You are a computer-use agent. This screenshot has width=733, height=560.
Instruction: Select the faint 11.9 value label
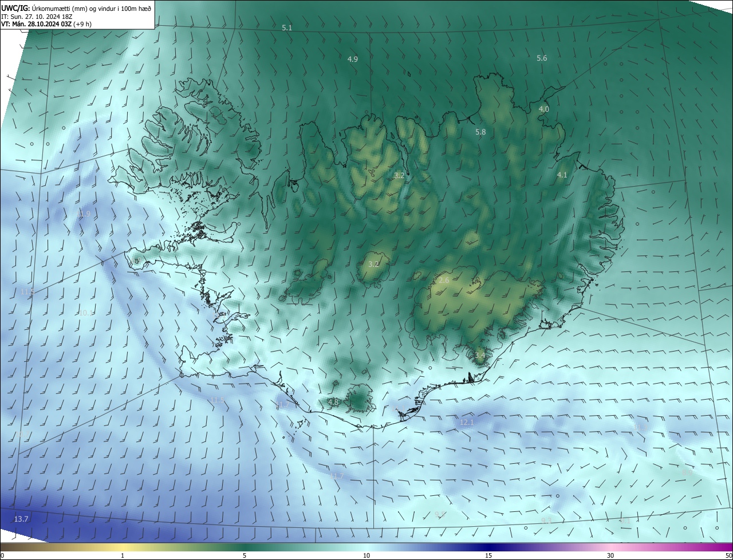tap(84, 214)
